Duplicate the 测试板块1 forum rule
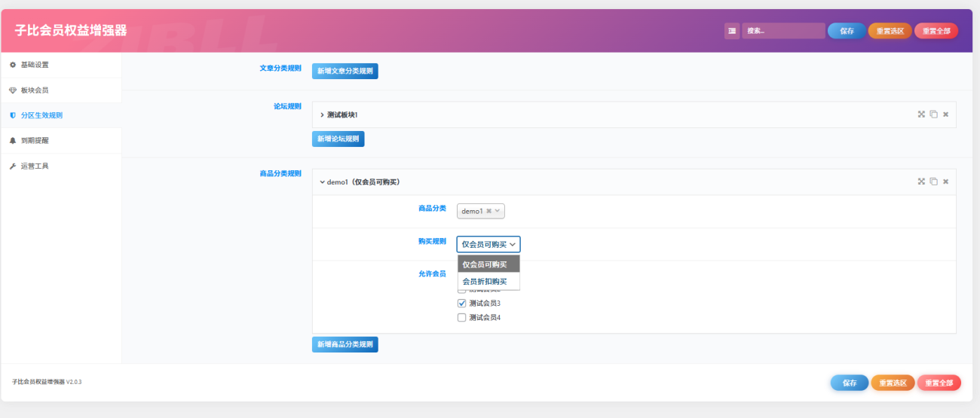 pos(933,114)
